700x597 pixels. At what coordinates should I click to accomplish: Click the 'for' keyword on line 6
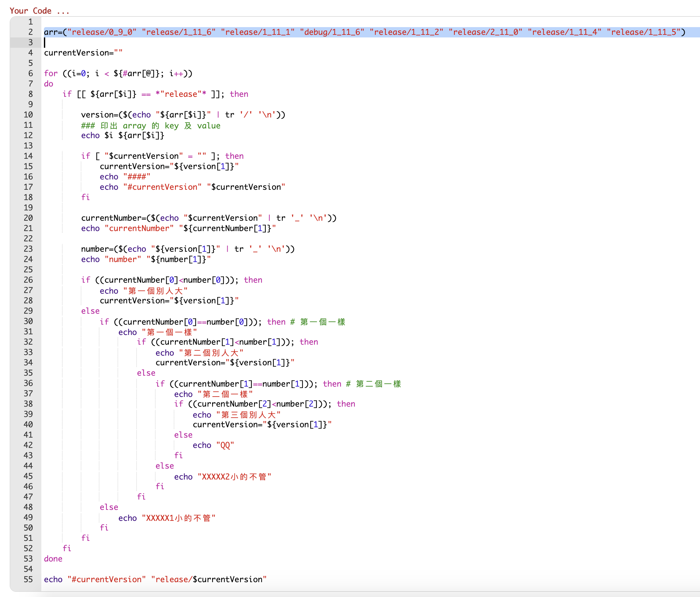click(51, 74)
